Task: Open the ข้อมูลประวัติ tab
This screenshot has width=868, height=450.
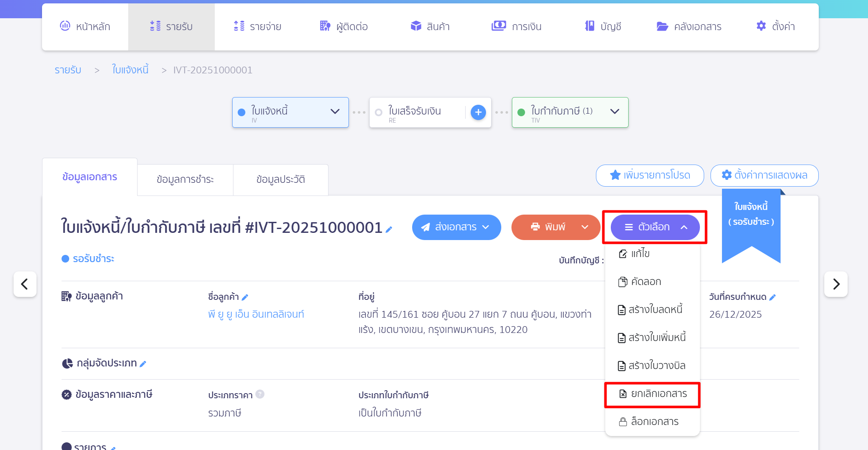Action: coord(281,180)
